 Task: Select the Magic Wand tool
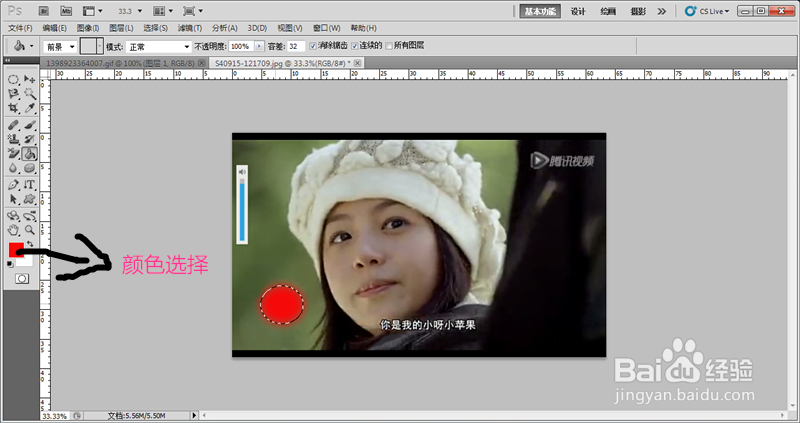tap(30, 94)
